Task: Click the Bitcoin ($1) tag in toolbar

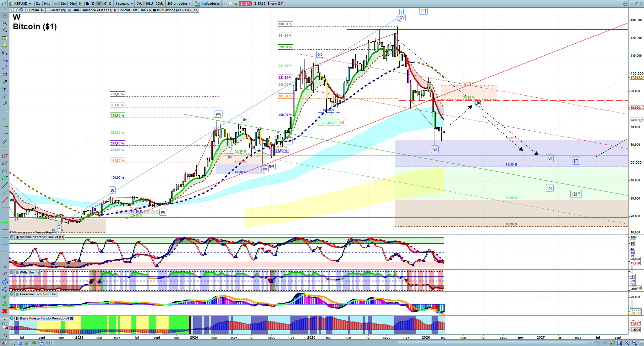Action: [x=275, y=4]
